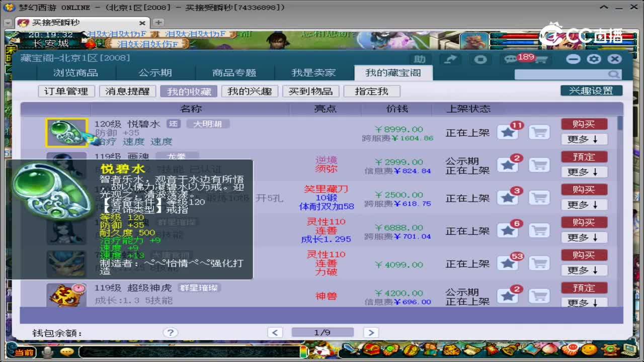Click the magnifier search icon
Viewport: 644px width, 362px height.
click(x=614, y=74)
